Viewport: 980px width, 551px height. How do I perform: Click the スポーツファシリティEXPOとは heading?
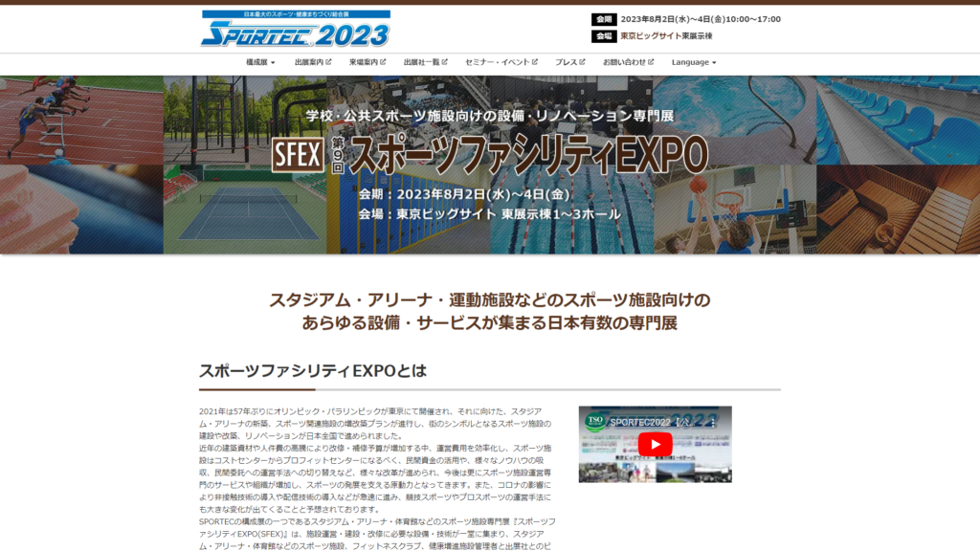point(313,370)
